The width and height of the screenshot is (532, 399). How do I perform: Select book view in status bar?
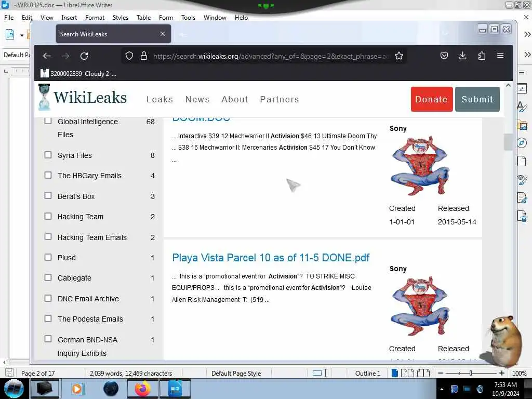[423, 373]
